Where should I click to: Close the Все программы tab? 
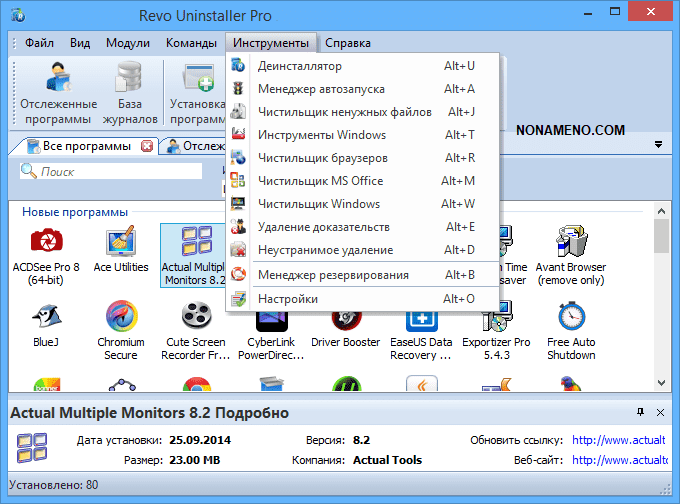click(x=147, y=146)
